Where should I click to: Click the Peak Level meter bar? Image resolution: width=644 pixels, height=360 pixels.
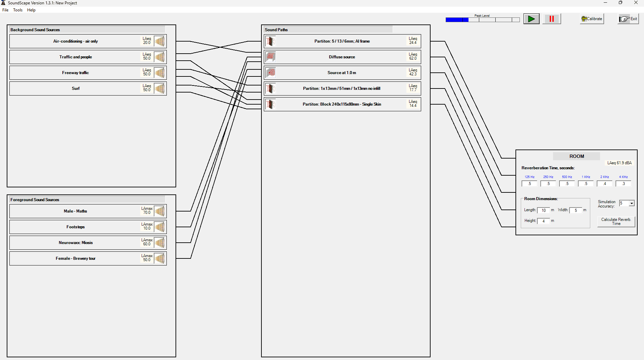click(482, 20)
